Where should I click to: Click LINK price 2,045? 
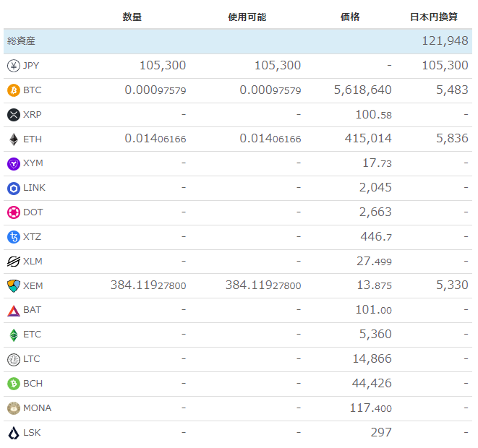pos(375,188)
